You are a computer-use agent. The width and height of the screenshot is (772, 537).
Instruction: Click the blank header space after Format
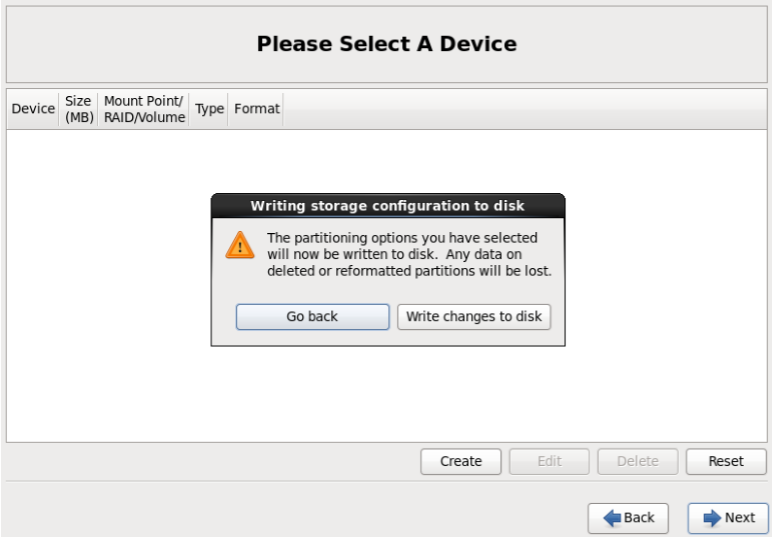click(525, 109)
